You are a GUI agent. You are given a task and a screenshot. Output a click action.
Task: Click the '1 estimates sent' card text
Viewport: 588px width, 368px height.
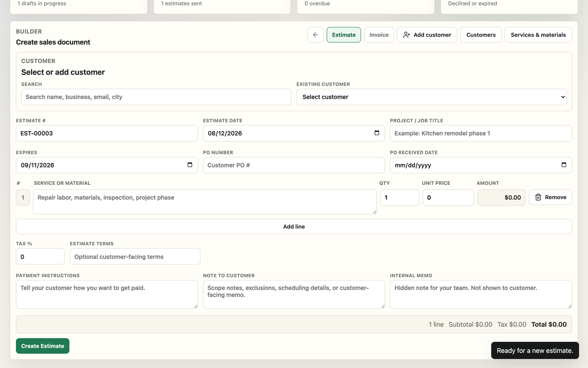[x=182, y=3]
